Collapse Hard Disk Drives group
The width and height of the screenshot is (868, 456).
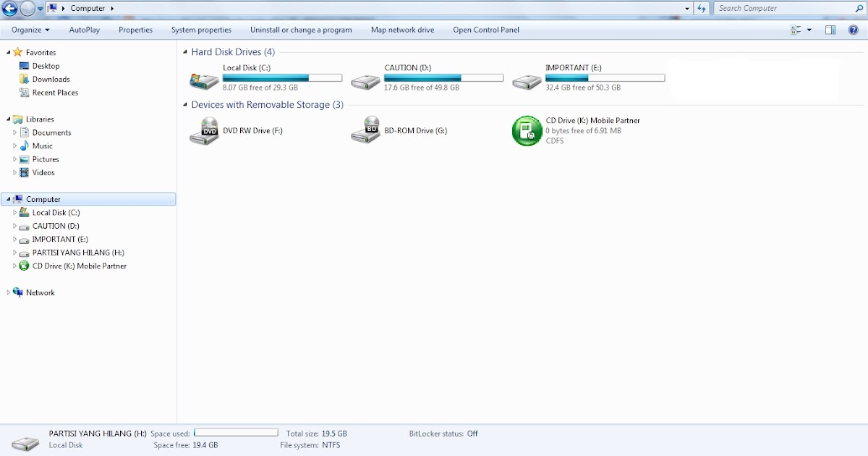click(x=185, y=53)
